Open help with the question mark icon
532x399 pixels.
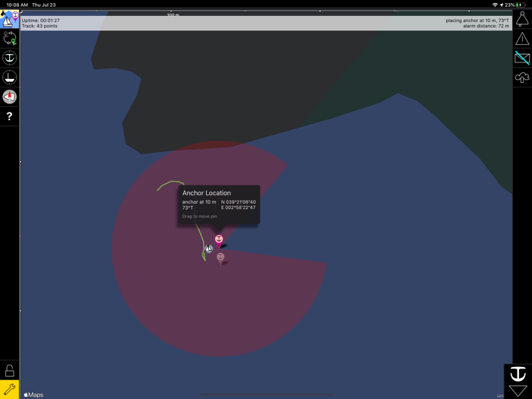(x=9, y=116)
